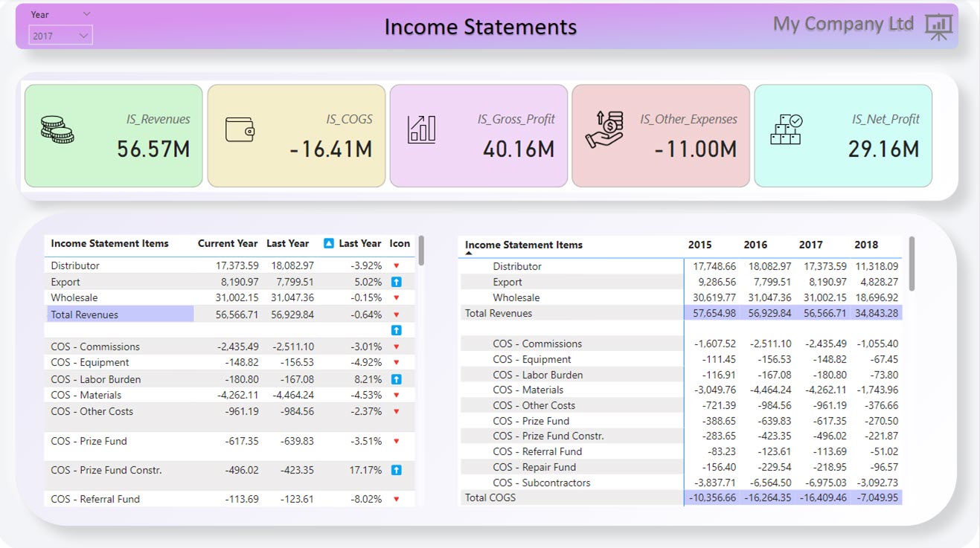The image size is (980, 548).
Task: Click the bar chart icon on IS_Gross_Profit card
Action: pos(421,129)
